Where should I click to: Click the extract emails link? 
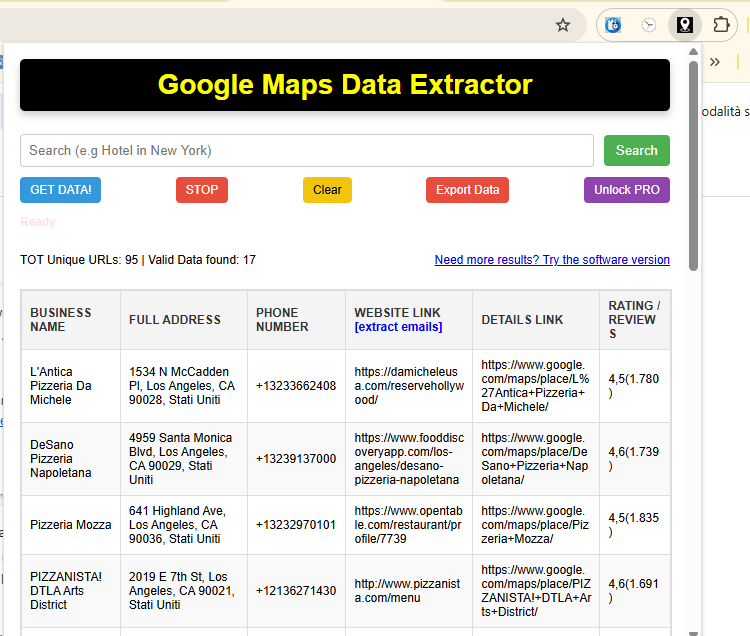(398, 327)
